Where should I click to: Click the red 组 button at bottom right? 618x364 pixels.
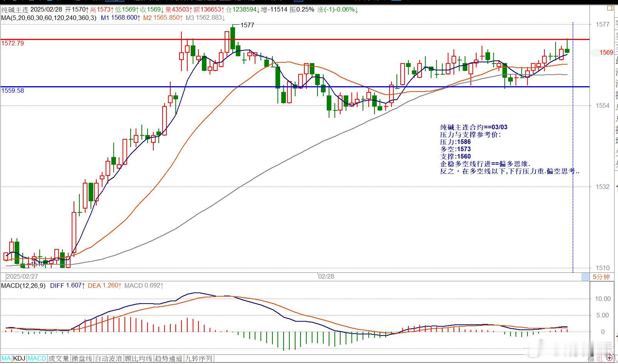click(600, 359)
